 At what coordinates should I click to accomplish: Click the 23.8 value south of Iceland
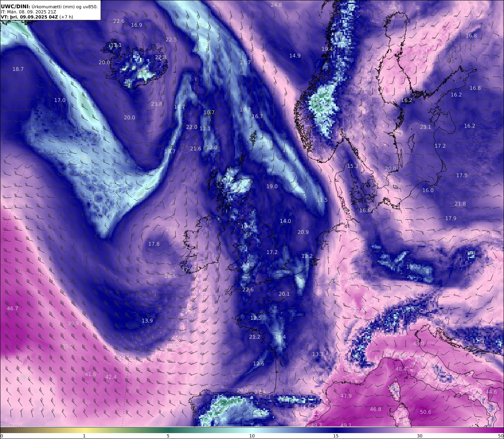pyautogui.click(x=157, y=104)
